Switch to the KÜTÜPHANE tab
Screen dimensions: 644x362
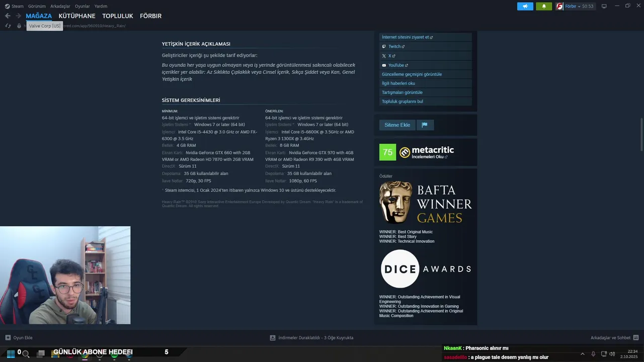[77, 16]
